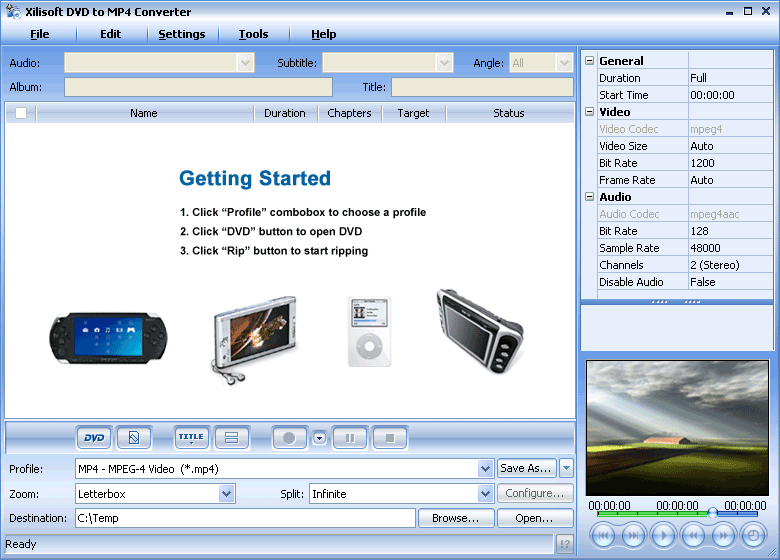Image resolution: width=780 pixels, height=560 pixels.
Task: Click the Title toolbar button
Action: (190, 438)
